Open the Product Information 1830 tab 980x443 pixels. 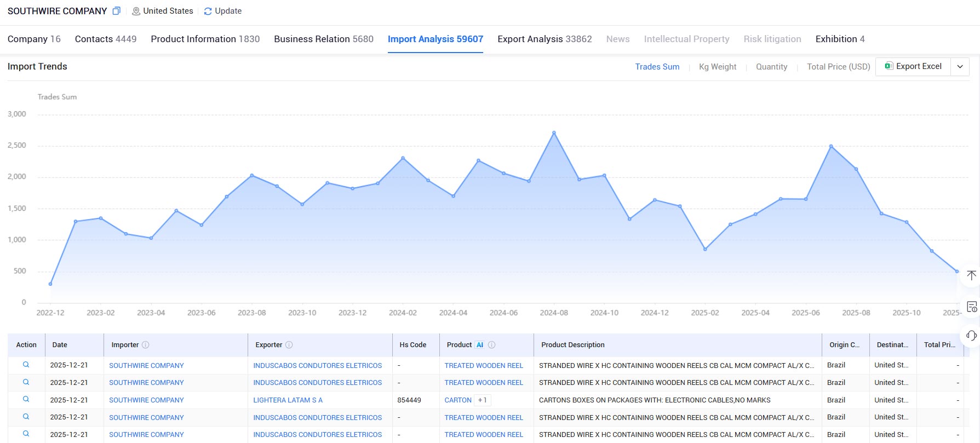point(205,39)
